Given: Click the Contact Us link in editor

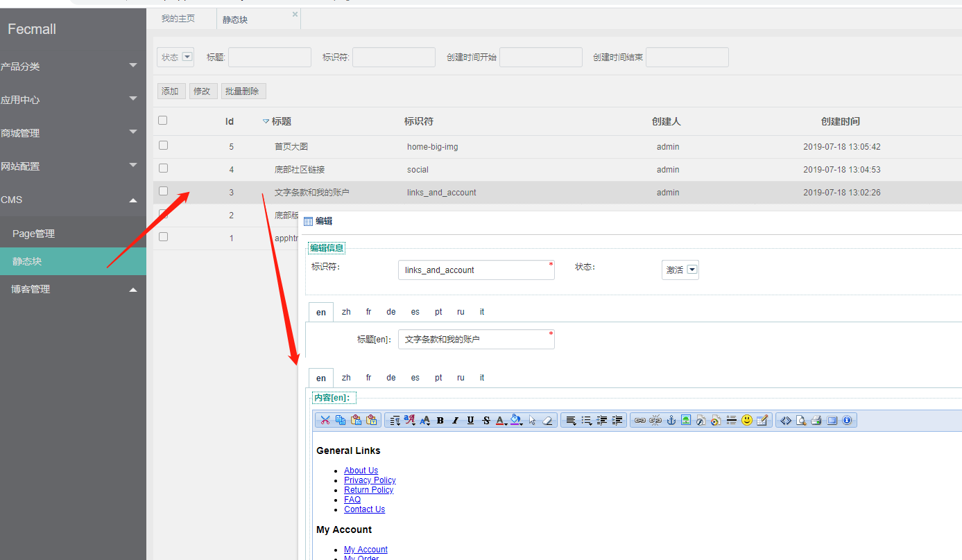Looking at the screenshot, I should pos(364,509).
